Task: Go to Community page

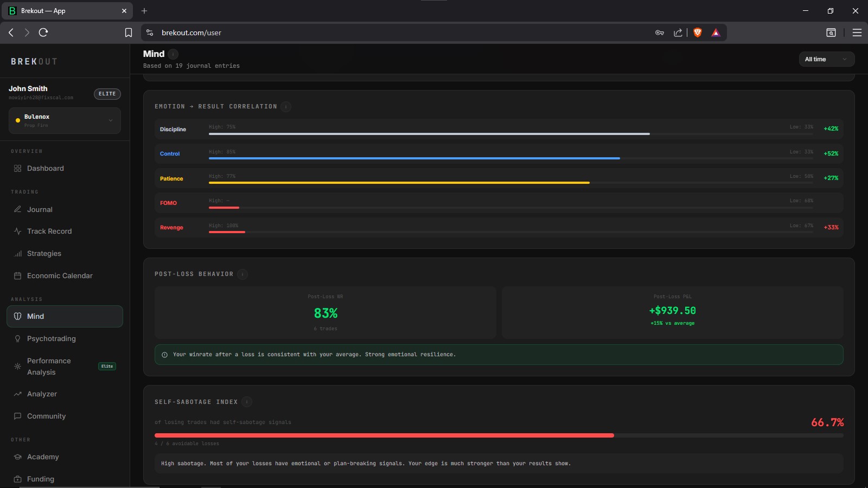Action: pyautogui.click(x=65, y=416)
